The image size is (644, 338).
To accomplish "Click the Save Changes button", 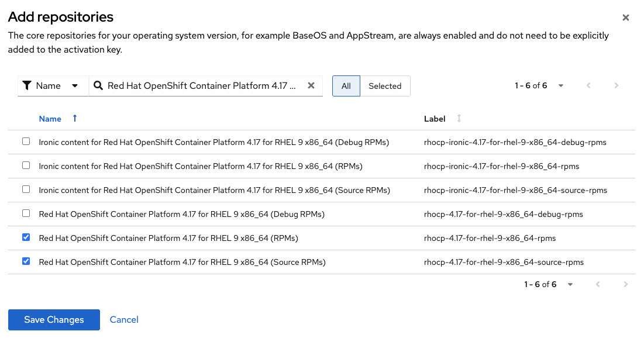I will (x=54, y=319).
